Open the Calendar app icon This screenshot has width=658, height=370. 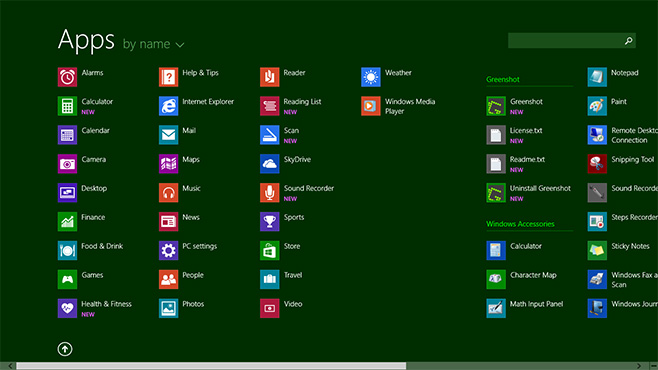tap(67, 135)
